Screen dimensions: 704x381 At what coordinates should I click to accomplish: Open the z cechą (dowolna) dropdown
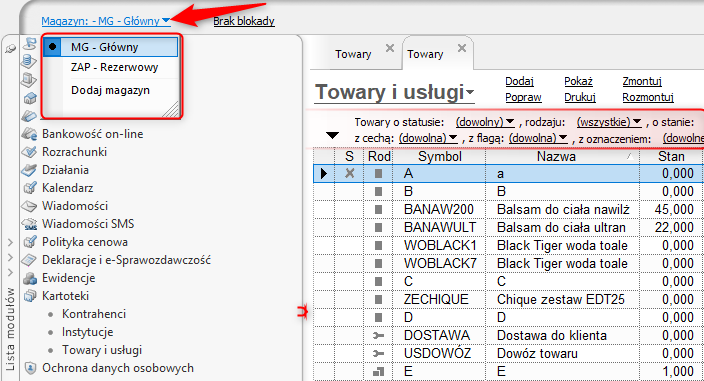pos(428,138)
